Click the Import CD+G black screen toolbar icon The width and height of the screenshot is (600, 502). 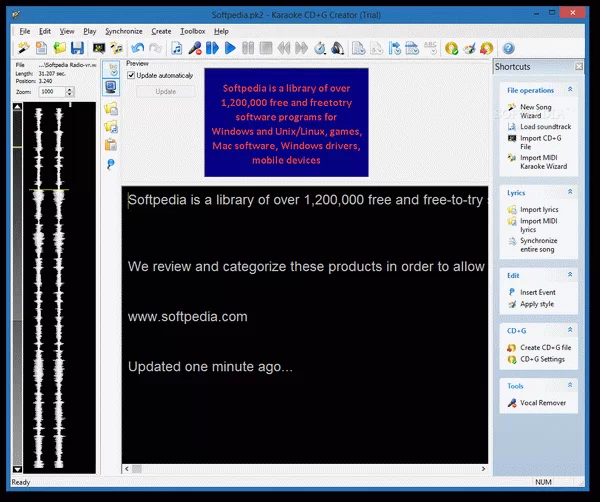[99, 48]
